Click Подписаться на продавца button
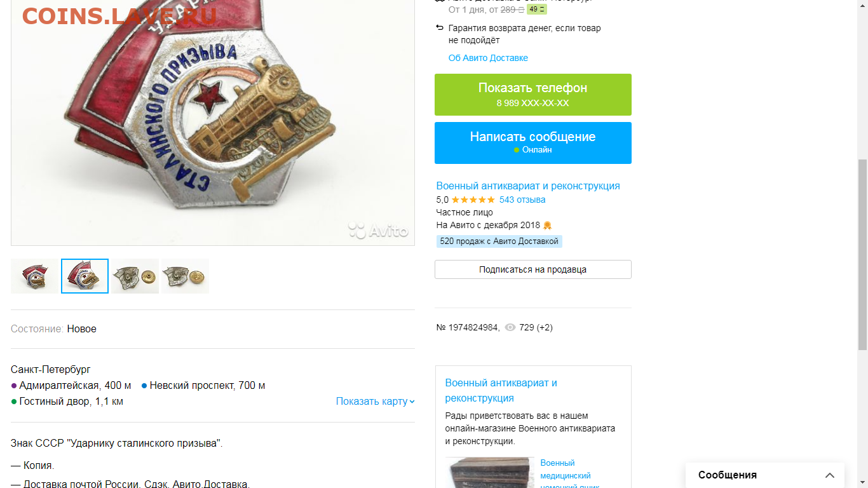This screenshot has height=488, width=868. point(533,269)
